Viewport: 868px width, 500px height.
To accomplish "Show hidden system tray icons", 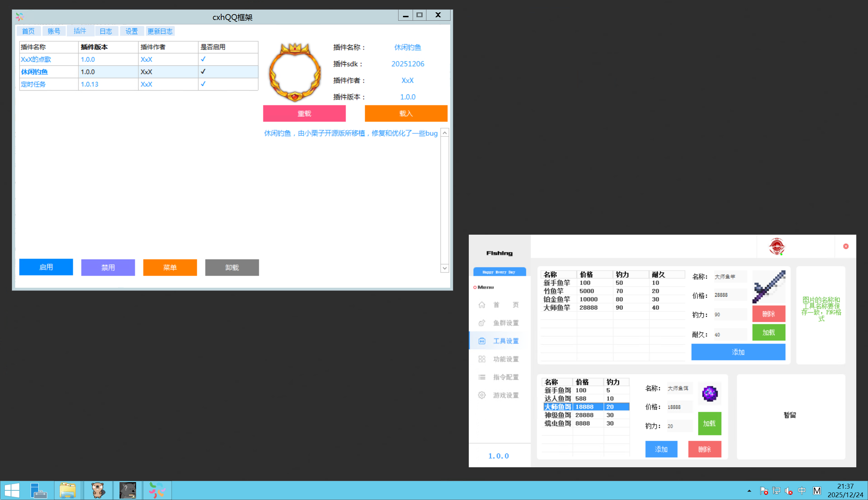I will (x=749, y=491).
